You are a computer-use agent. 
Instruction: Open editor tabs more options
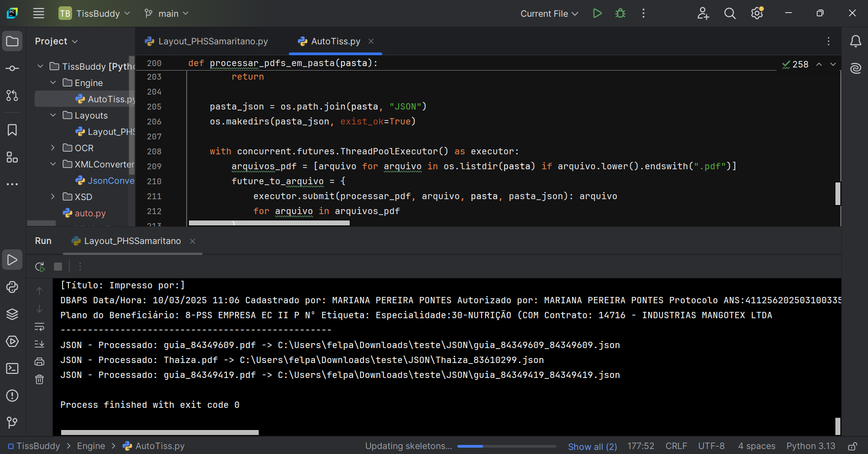829,41
